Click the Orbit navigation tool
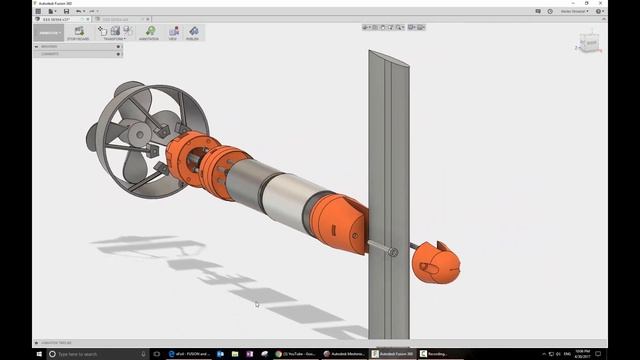The height and width of the screenshot is (360, 640). coord(365,27)
